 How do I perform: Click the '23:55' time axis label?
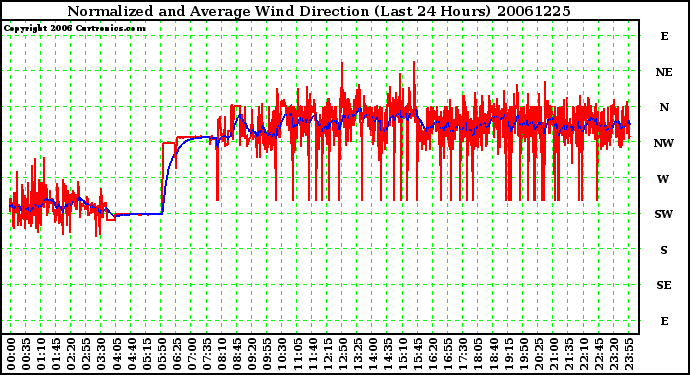click(x=629, y=354)
